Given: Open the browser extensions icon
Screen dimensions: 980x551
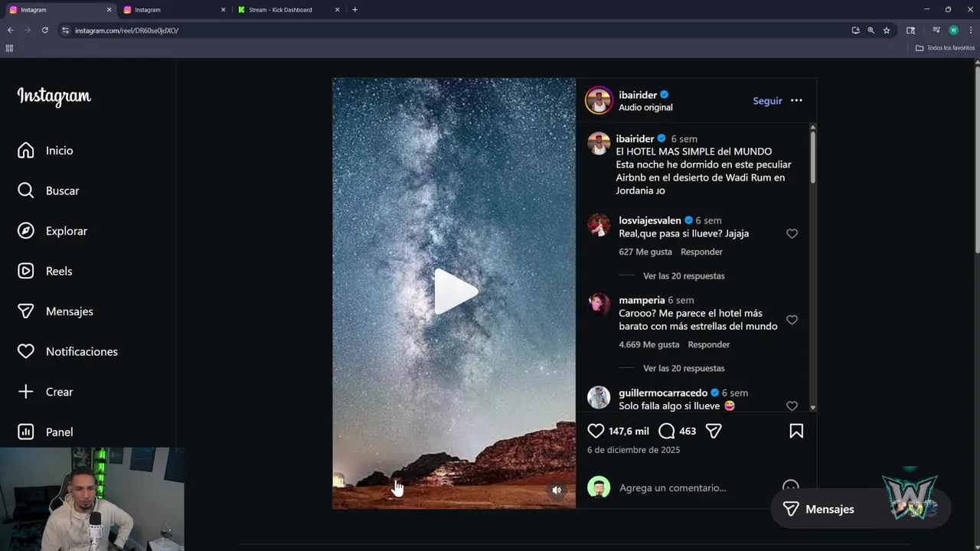Looking at the screenshot, I should 910,31.
